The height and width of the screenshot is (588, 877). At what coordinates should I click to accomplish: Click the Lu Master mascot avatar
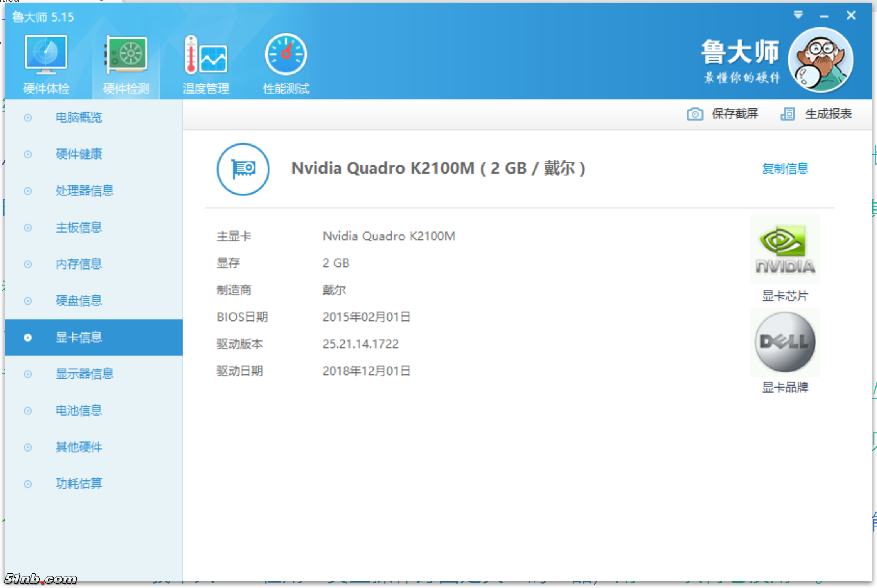(x=820, y=60)
